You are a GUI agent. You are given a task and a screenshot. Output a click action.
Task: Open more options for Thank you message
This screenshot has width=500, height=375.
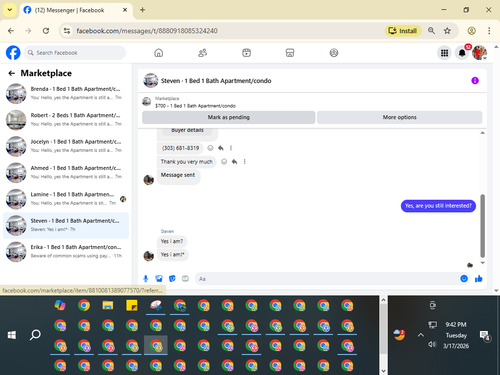(x=244, y=162)
